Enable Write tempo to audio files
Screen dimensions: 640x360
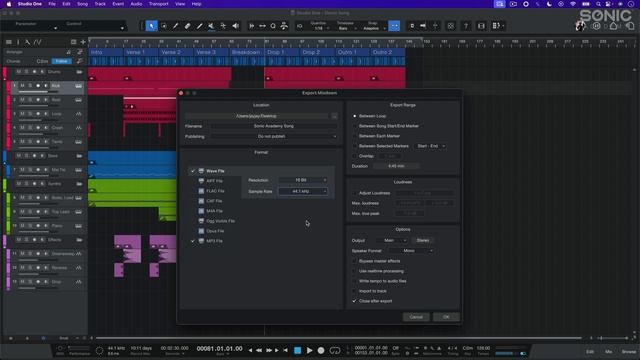pos(354,281)
